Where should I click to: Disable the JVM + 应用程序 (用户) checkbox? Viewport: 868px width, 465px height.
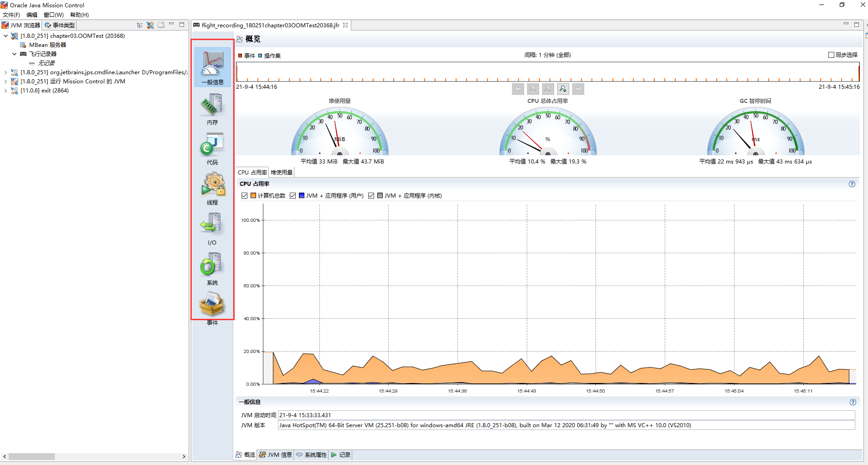pyautogui.click(x=293, y=195)
